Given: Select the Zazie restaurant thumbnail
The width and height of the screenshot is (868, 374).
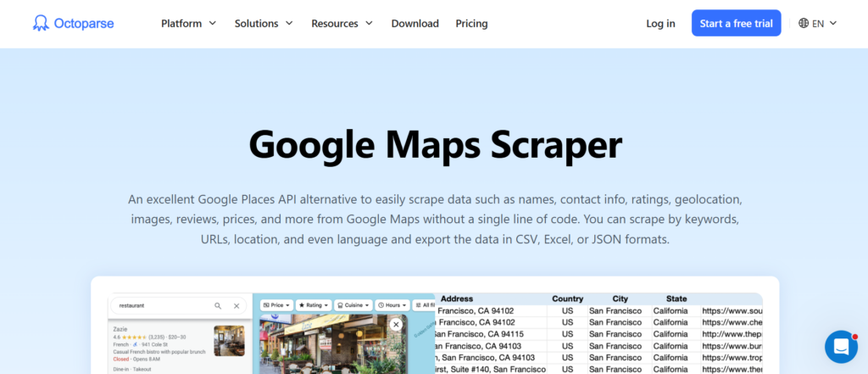Looking at the screenshot, I should (x=229, y=341).
